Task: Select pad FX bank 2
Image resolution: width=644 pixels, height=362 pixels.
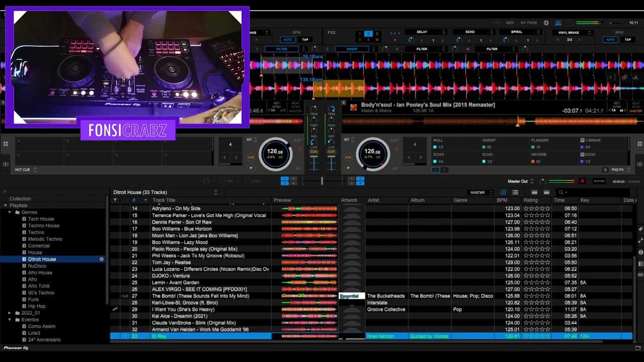Action: coord(444,170)
